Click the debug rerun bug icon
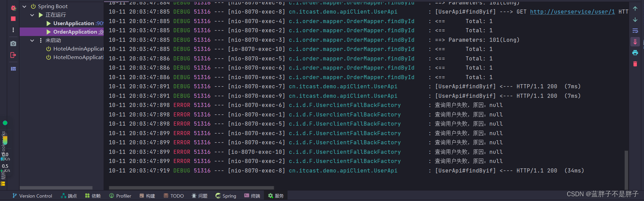Screen dimensions: 644x201 point(13,8)
